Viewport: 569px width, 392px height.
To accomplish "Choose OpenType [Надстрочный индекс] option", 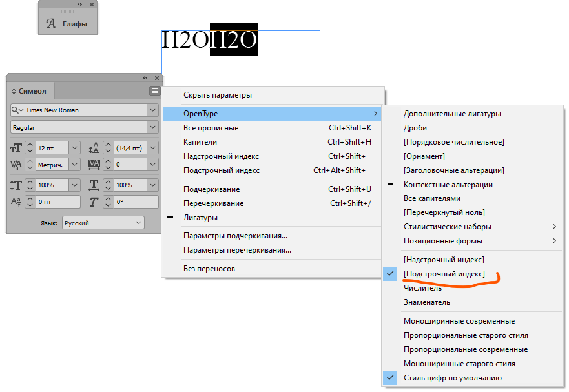I will coord(473,260).
